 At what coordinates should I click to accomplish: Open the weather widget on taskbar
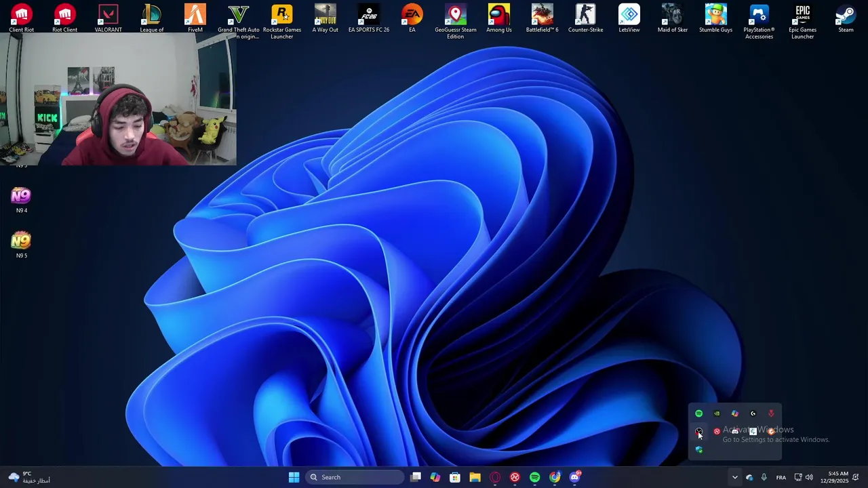28,477
